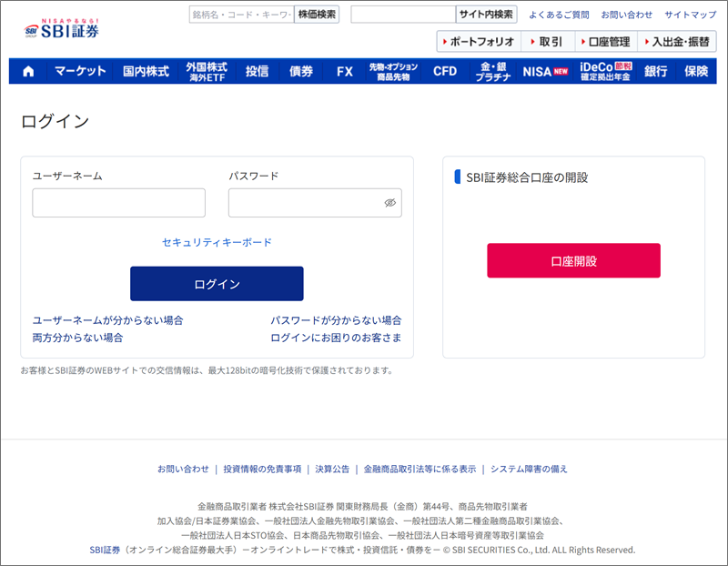Open 投資情報の免責事項 footer link
Screen dimensions: 728x566
click(x=262, y=469)
